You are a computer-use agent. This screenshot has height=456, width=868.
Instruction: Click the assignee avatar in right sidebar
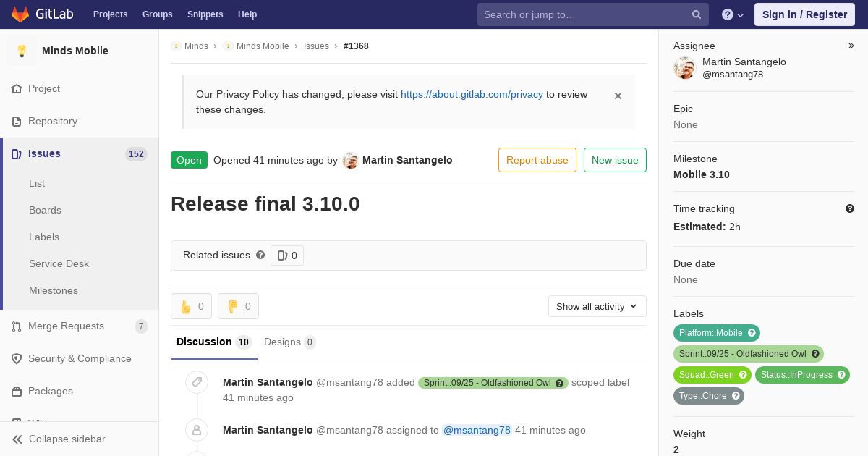coord(684,68)
